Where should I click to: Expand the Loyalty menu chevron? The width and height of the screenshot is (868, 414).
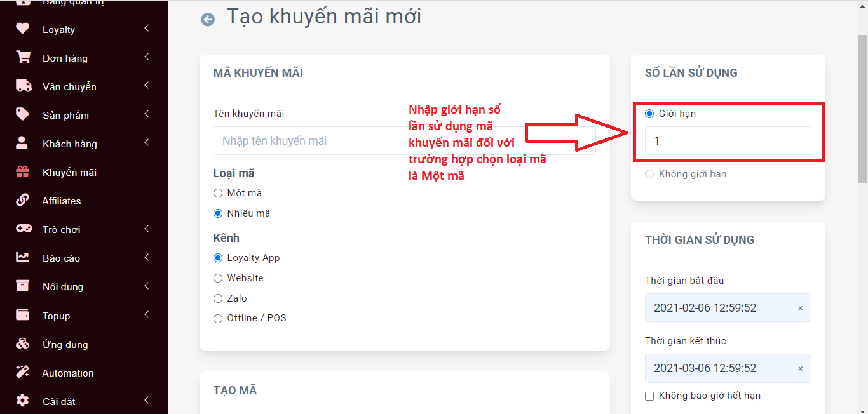tap(147, 29)
